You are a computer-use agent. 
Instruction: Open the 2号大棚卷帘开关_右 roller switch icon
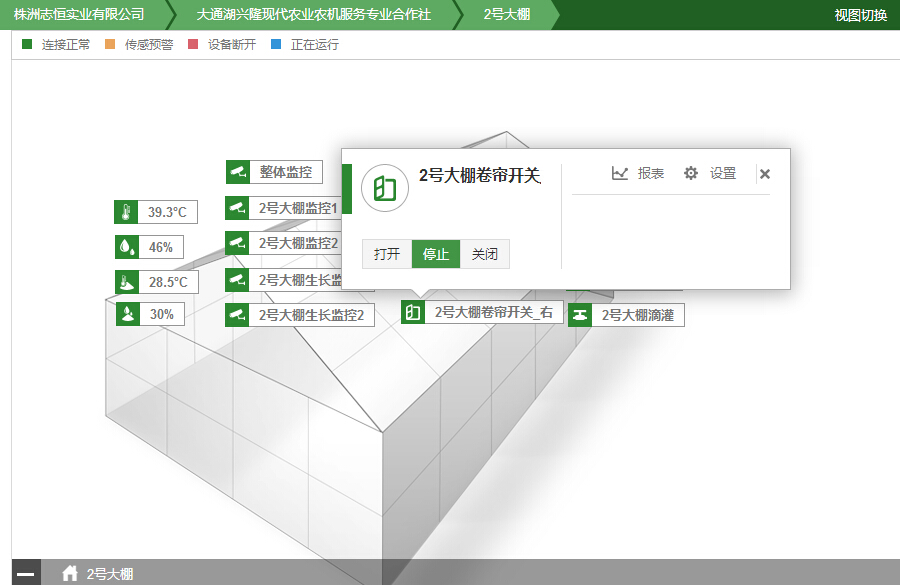[x=415, y=311]
